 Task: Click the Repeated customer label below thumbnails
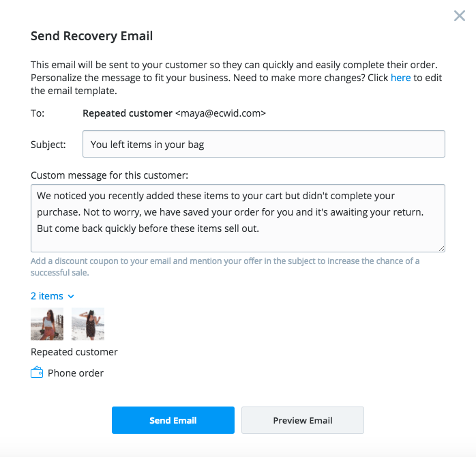(x=74, y=352)
